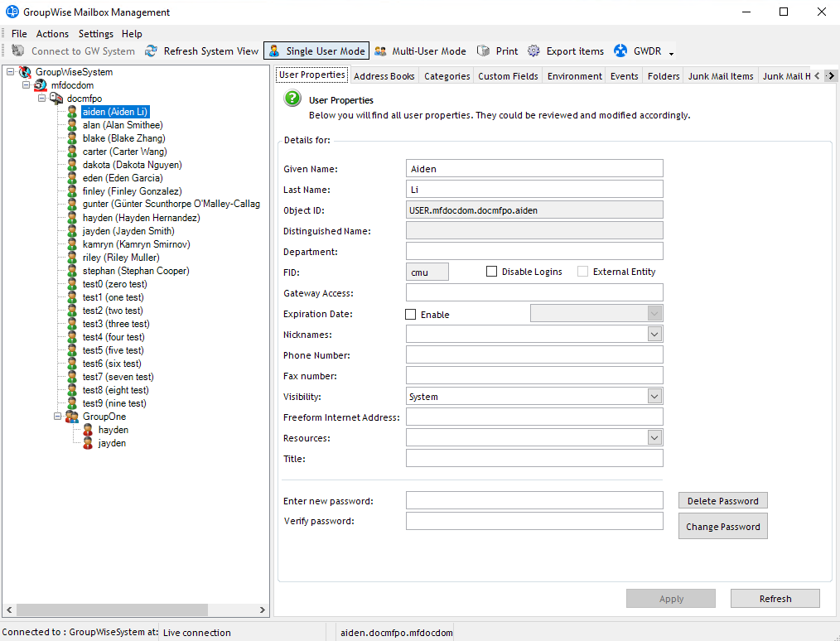The image size is (840, 641).
Task: Select the GroupOne group icon in tree
Action: (x=72, y=417)
